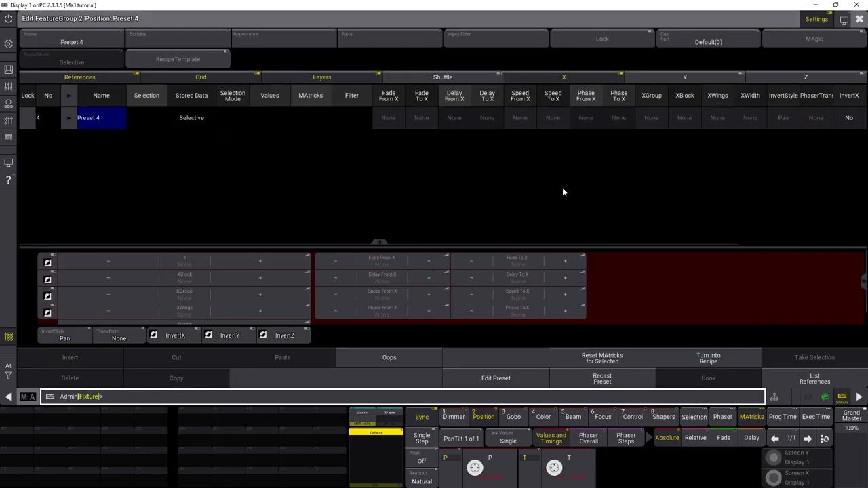The width and height of the screenshot is (868, 488).
Task: Click the Screen Y Display 1 encoder knob
Action: coord(774,457)
